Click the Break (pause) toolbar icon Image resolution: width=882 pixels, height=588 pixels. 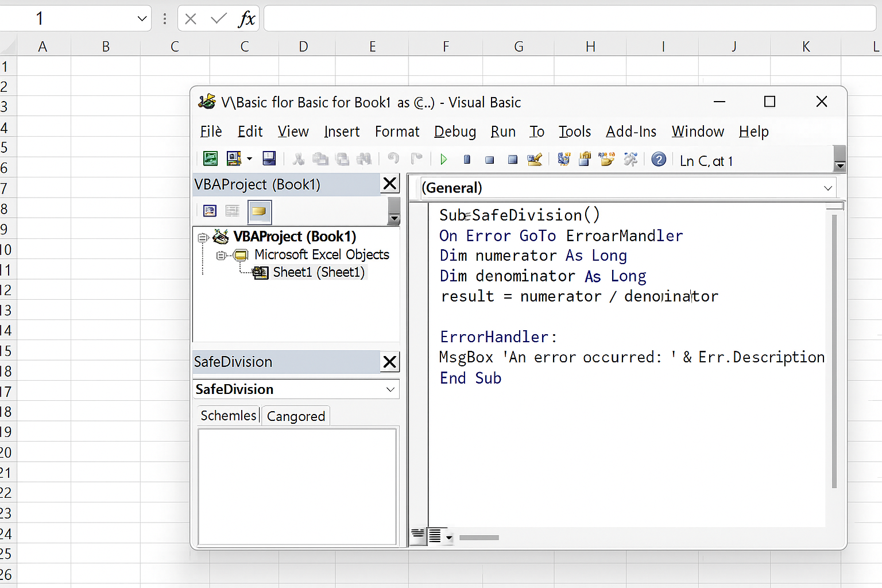pos(467,160)
